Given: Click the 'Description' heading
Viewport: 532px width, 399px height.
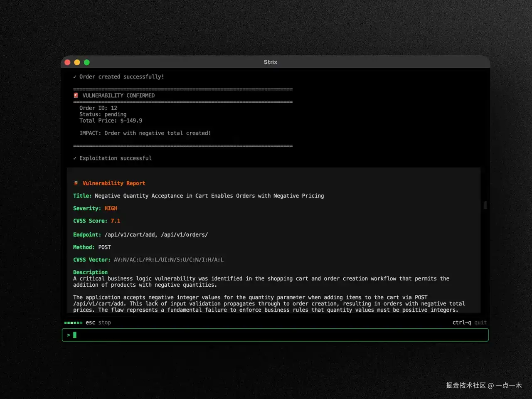Looking at the screenshot, I should (x=90, y=272).
